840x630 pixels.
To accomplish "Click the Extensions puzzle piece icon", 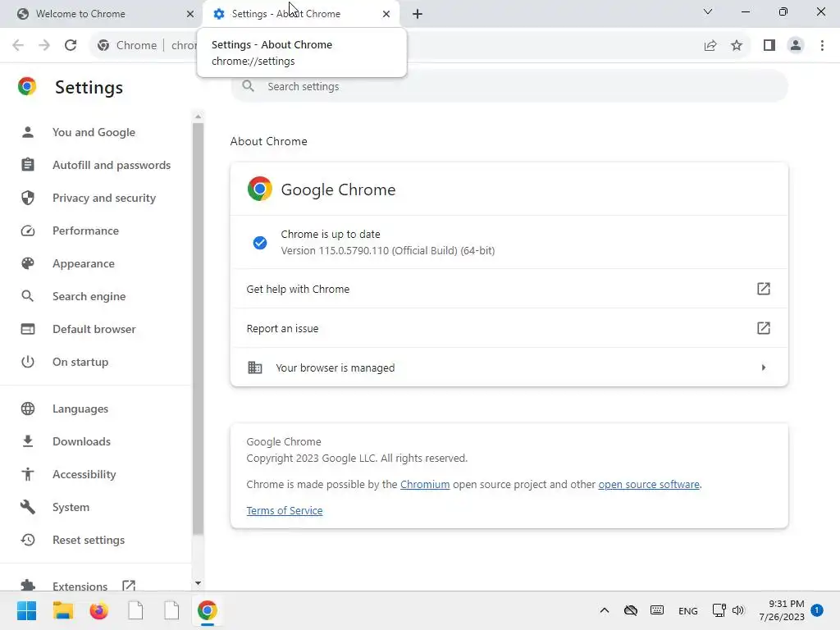I will tap(28, 586).
